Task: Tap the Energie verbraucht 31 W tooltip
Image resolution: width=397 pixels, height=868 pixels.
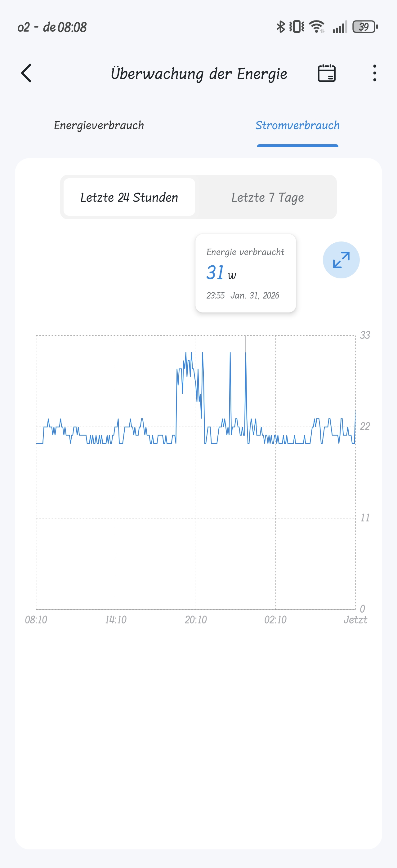Action: point(245,273)
